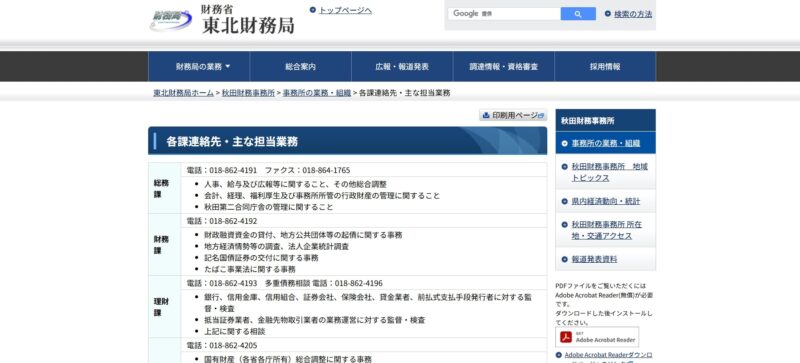The image size is (800, 363).
Task: Open the トップページへ link
Action: click(345, 10)
